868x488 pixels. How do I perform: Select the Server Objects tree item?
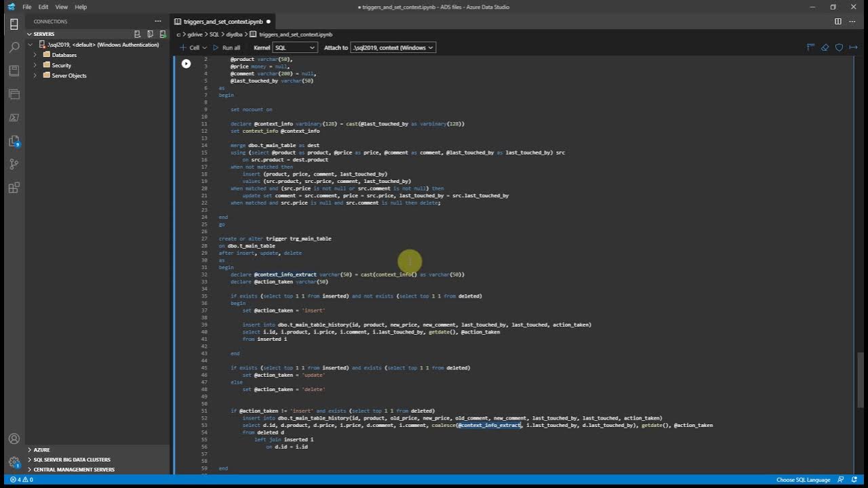[69, 75]
